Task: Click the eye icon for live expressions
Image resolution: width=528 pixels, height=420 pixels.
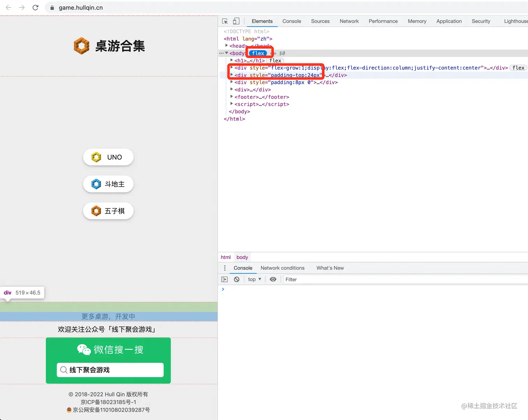Action: pyautogui.click(x=273, y=279)
